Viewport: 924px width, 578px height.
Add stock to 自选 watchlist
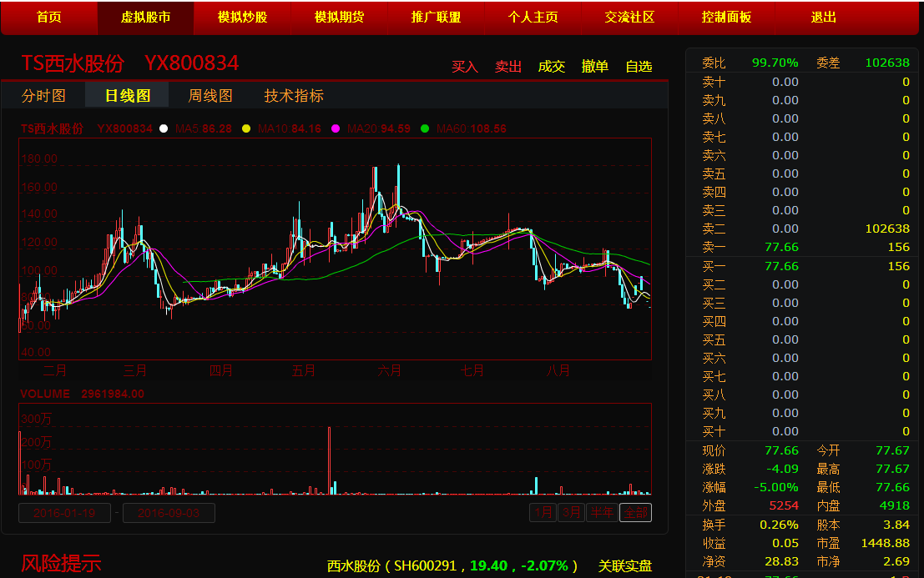click(639, 67)
